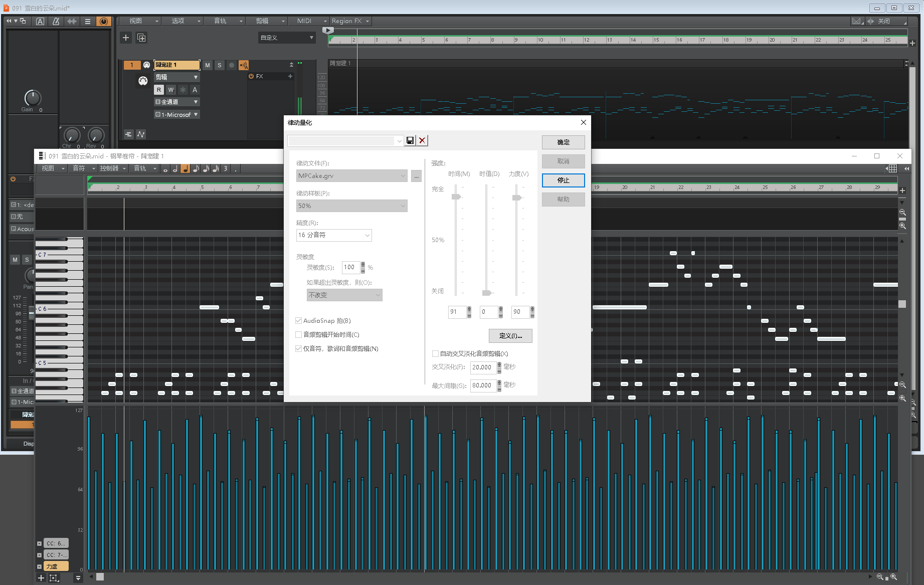This screenshot has height=585, width=924.
Task: Toggle the FX power icon on track 1
Action: click(251, 76)
